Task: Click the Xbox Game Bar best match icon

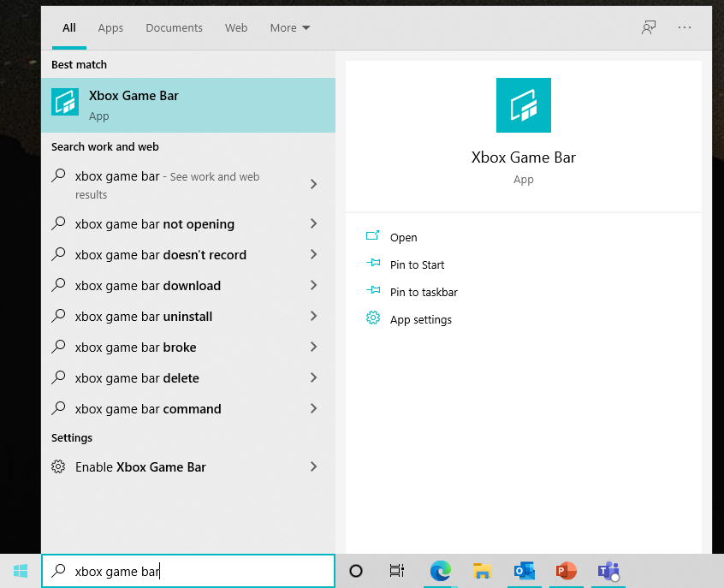Action: coord(65,103)
